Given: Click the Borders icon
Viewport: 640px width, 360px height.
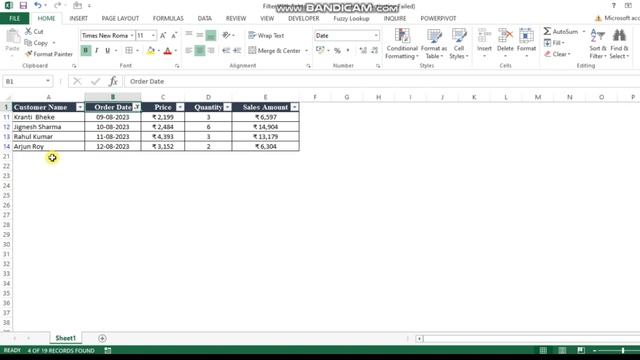Looking at the screenshot, I should [x=129, y=50].
